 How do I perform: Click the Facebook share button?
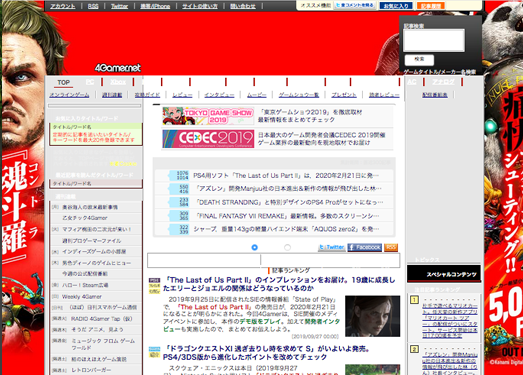click(365, 247)
